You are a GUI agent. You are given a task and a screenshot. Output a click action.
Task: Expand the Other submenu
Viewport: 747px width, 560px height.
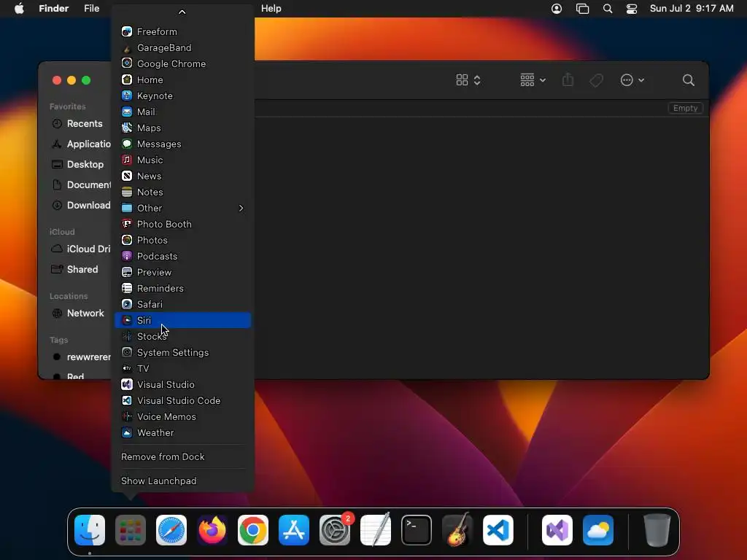(183, 208)
